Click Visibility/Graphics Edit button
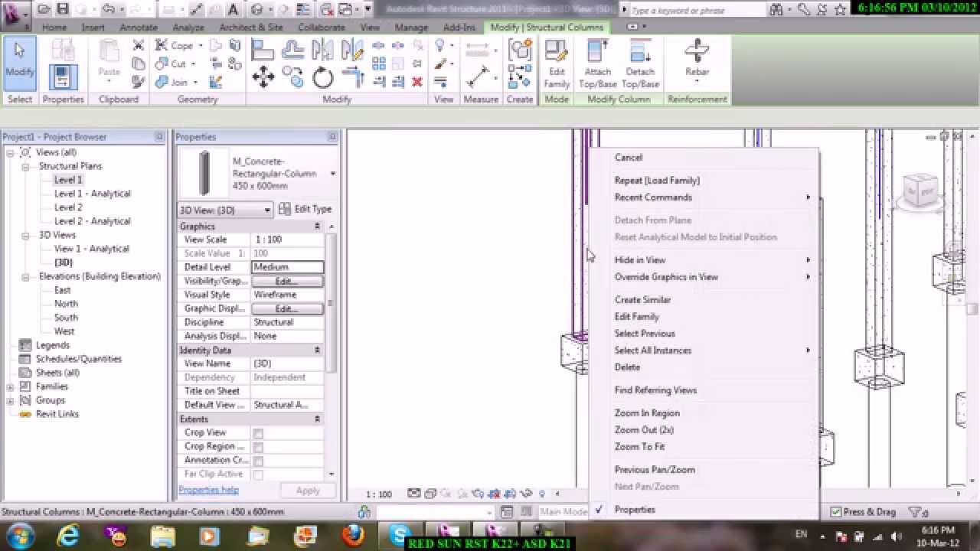 coord(287,281)
